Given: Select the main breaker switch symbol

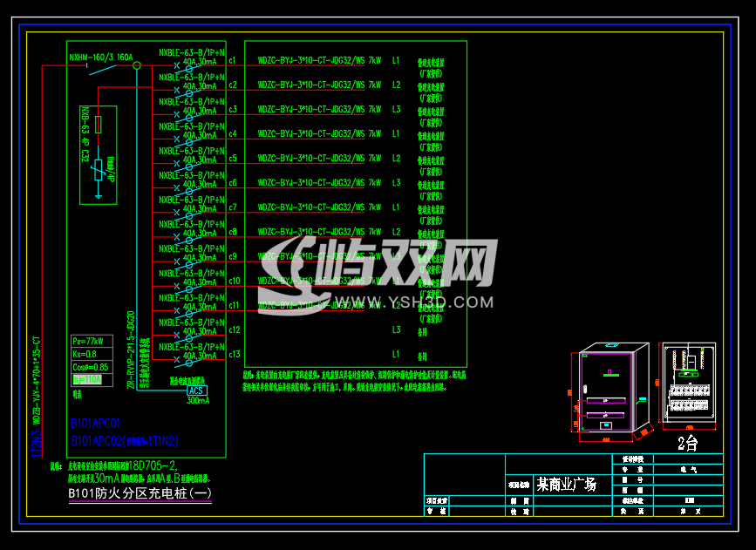Looking at the screenshot, I should tap(102, 70).
